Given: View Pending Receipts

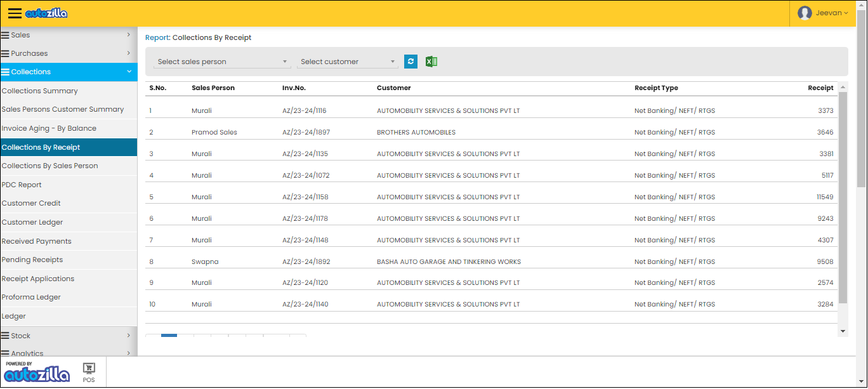Looking at the screenshot, I should [x=69, y=260].
